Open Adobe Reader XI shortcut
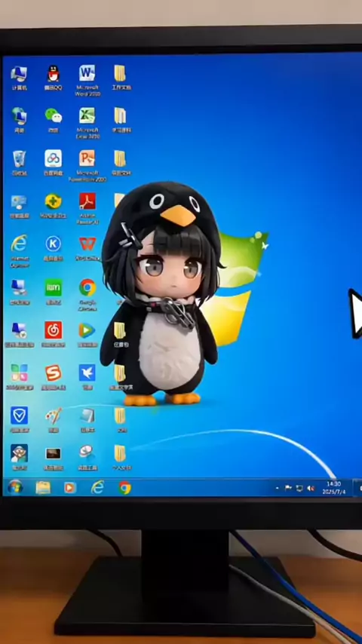 pyautogui.click(x=87, y=201)
